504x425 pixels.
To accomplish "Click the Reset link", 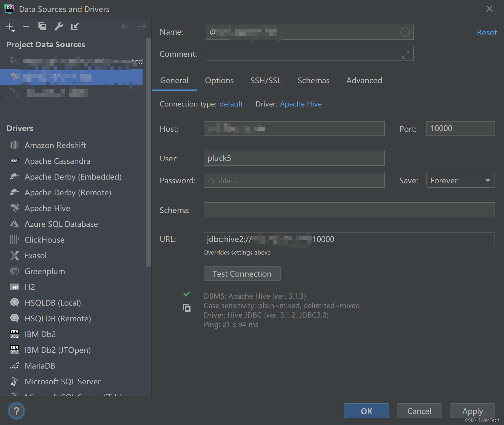I will 487,32.
